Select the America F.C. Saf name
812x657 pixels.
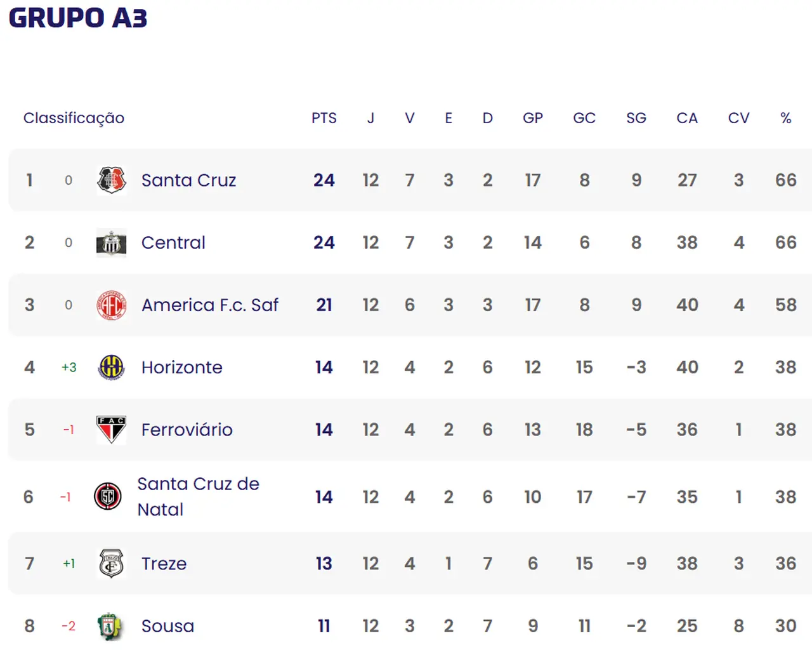tap(209, 305)
